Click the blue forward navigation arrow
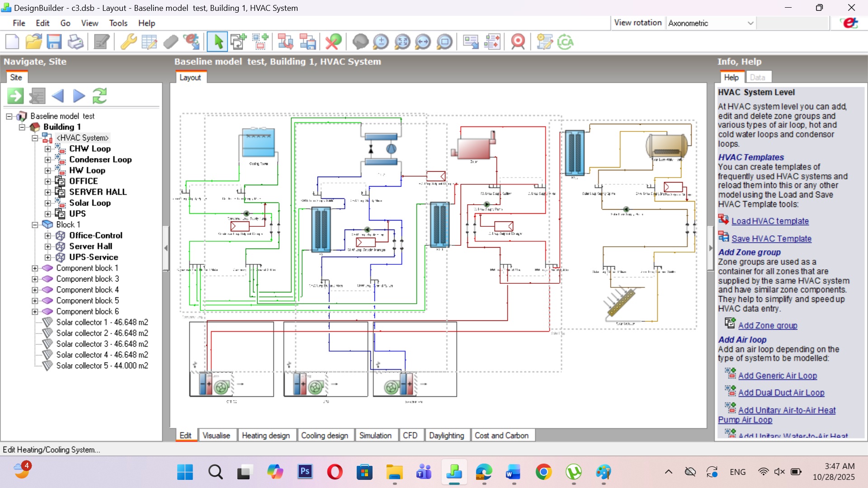Viewport: 868px width, 488px height. [x=79, y=96]
